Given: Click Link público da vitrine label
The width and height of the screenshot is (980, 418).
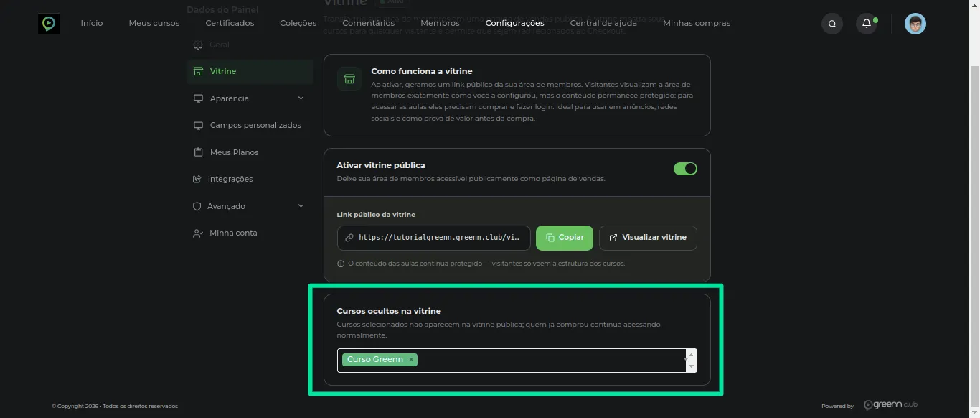Looking at the screenshot, I should click(376, 215).
